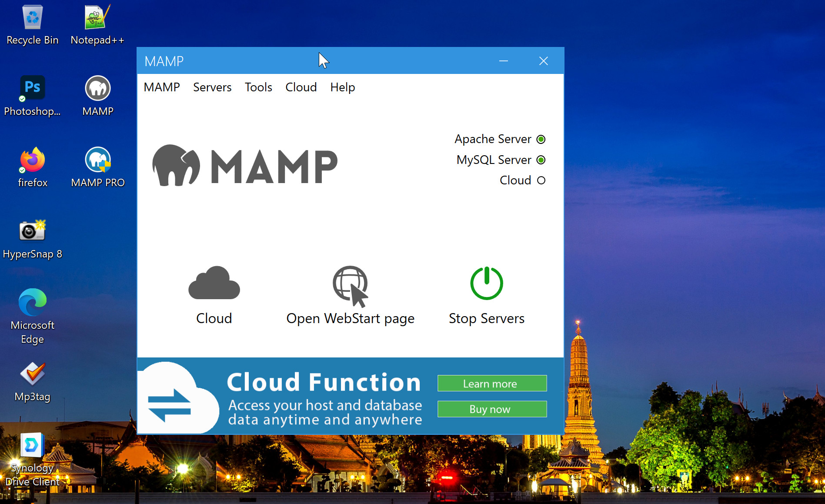
Task: Launch Photoshop from the desktop
Action: 32,88
